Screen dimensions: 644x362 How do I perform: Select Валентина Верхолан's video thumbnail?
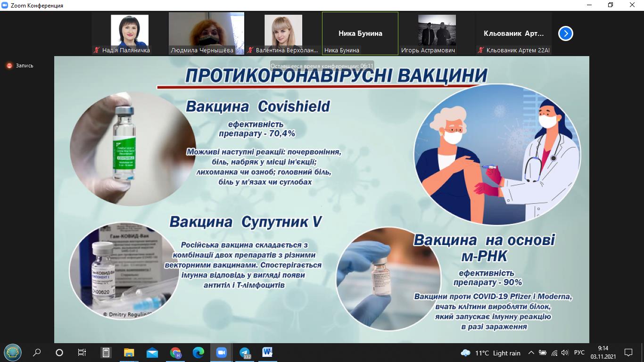tap(283, 33)
